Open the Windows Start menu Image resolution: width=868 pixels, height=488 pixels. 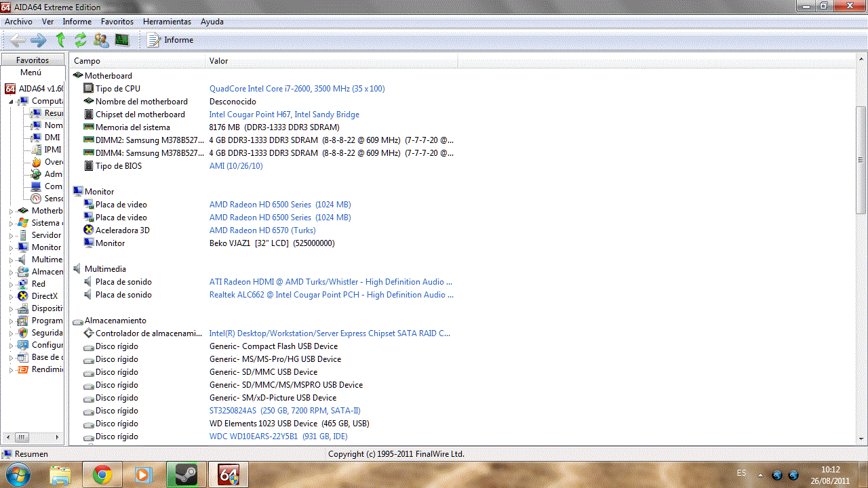pos(18,474)
